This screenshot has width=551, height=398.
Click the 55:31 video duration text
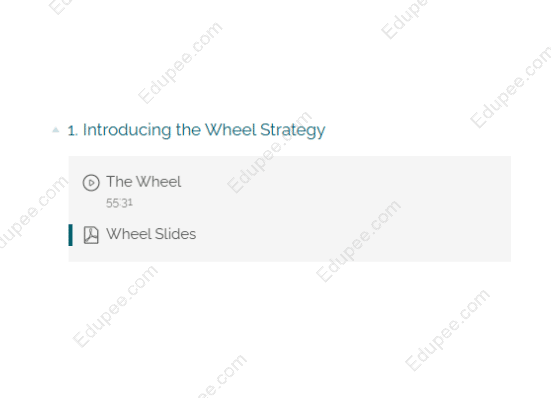coord(119,203)
